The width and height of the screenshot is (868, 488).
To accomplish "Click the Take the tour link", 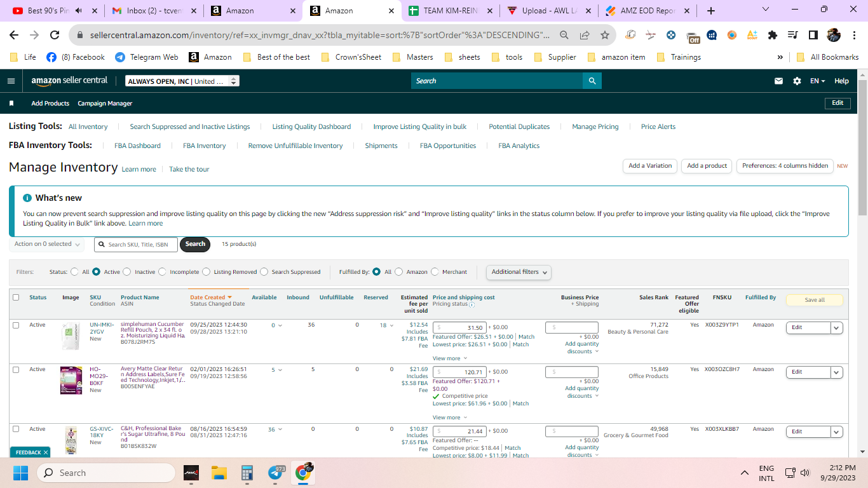I will click(189, 169).
